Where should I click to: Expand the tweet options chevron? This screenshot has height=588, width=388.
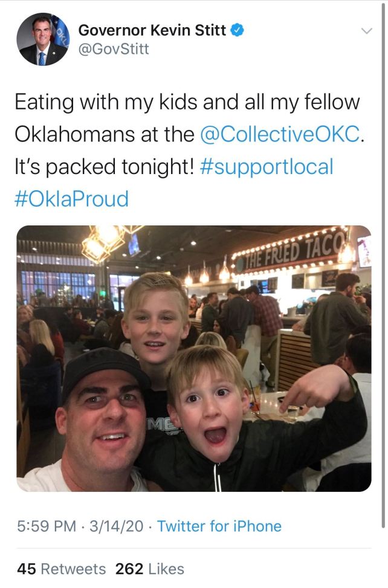coord(367,31)
